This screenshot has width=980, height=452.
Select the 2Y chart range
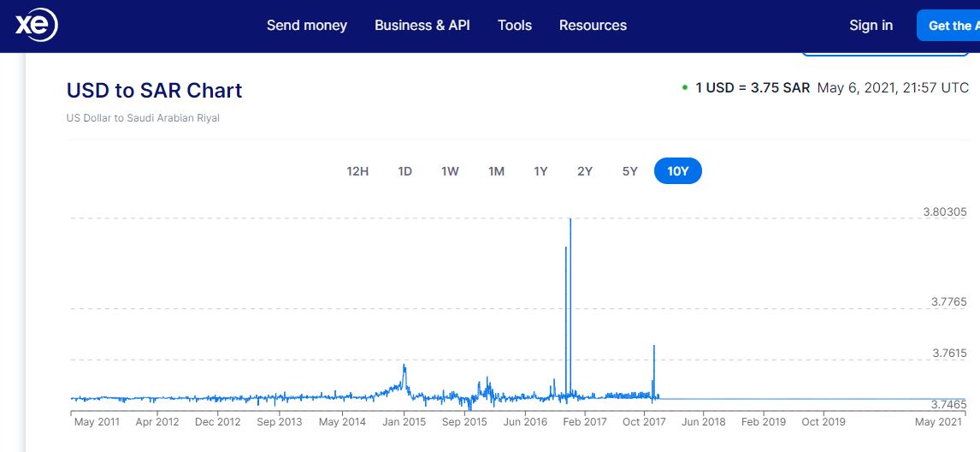point(585,171)
